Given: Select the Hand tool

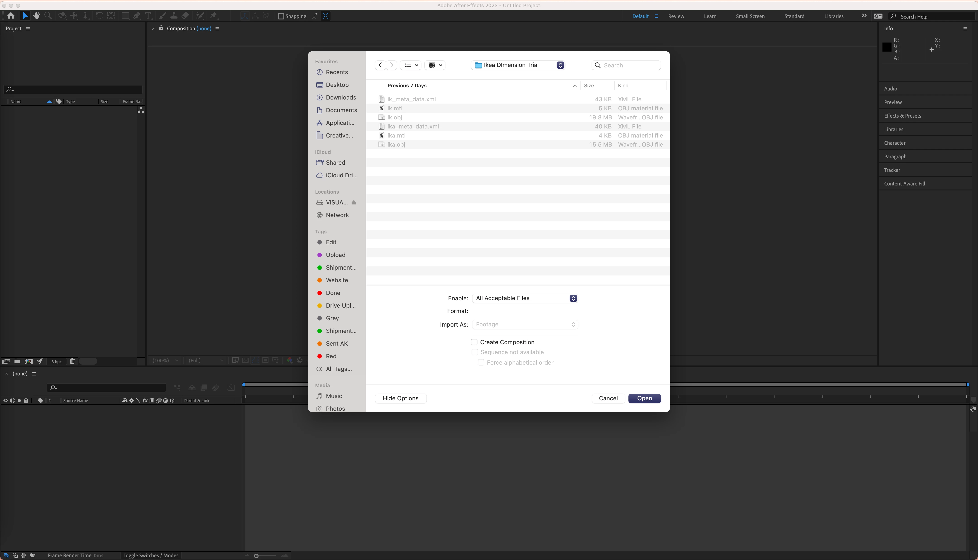Looking at the screenshot, I should click(x=37, y=16).
